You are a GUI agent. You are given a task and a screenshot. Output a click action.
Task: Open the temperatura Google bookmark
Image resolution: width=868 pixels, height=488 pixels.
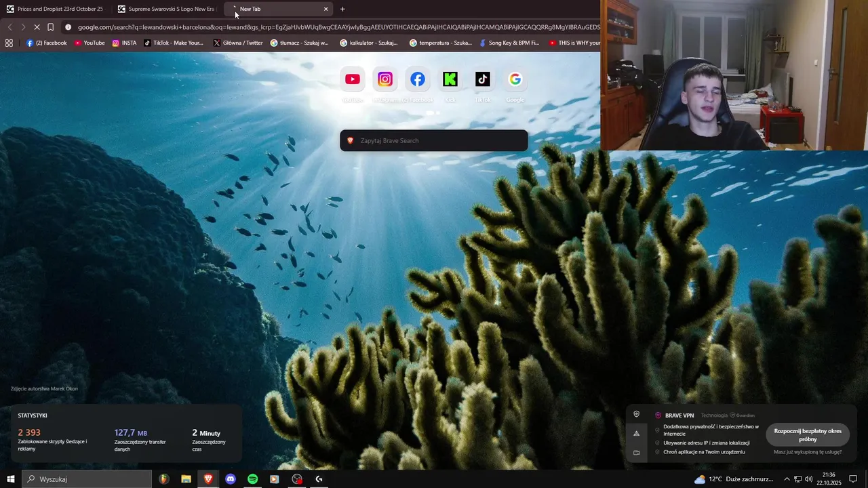[x=441, y=43]
